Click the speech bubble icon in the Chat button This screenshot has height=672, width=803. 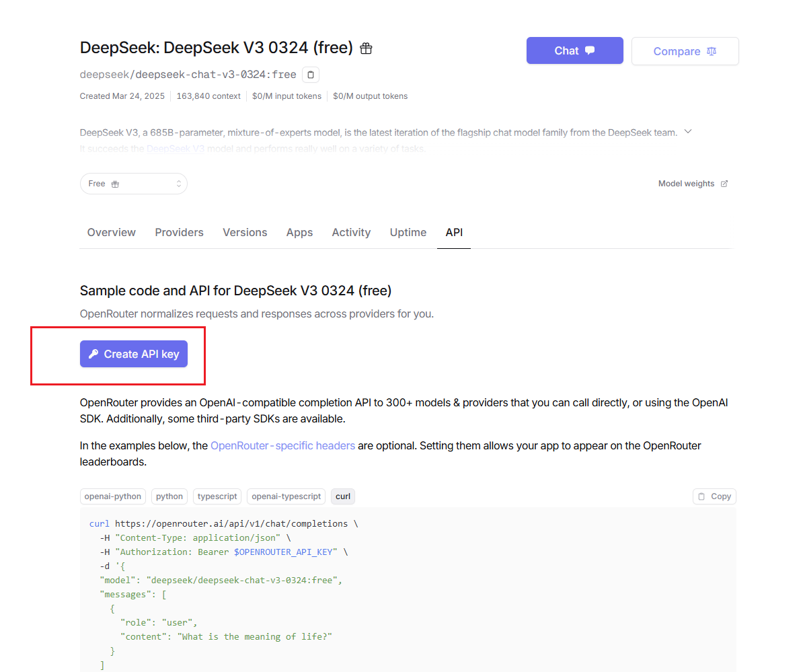pos(590,50)
